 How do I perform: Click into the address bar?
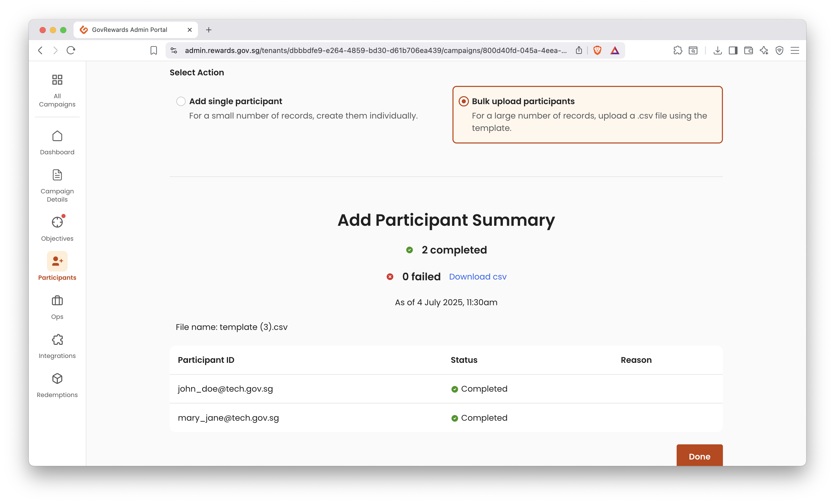coord(373,50)
